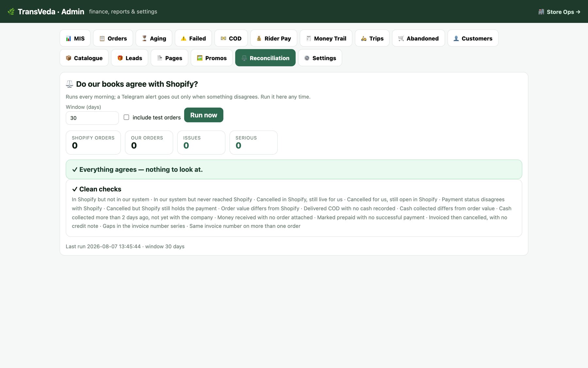The height and width of the screenshot is (368, 588).
Task: Click the Abandoned shopping cart icon
Action: 401,39
